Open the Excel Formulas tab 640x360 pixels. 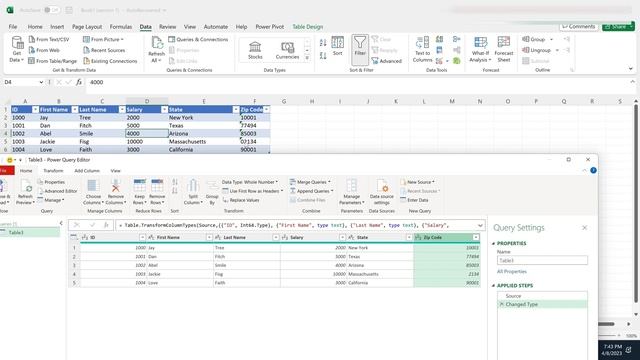[x=121, y=27]
